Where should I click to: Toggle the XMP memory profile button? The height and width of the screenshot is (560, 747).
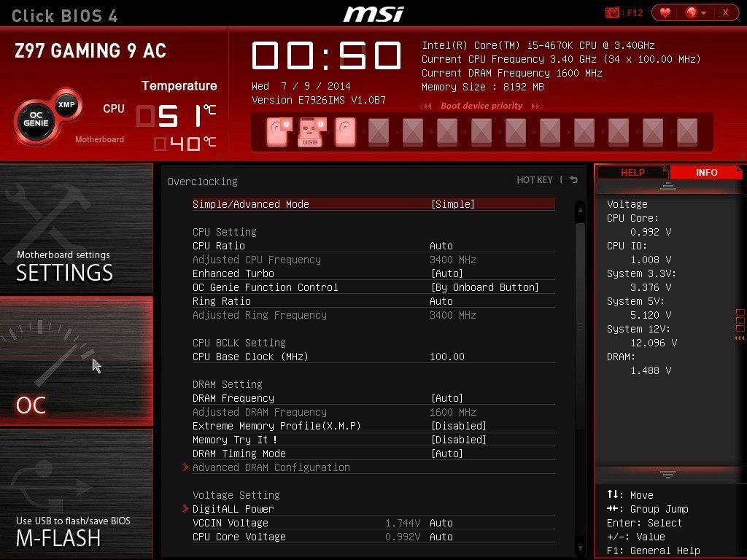(x=66, y=104)
